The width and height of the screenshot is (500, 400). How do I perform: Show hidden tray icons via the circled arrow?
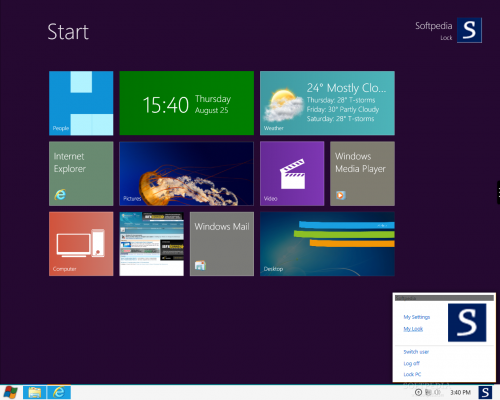(418, 393)
